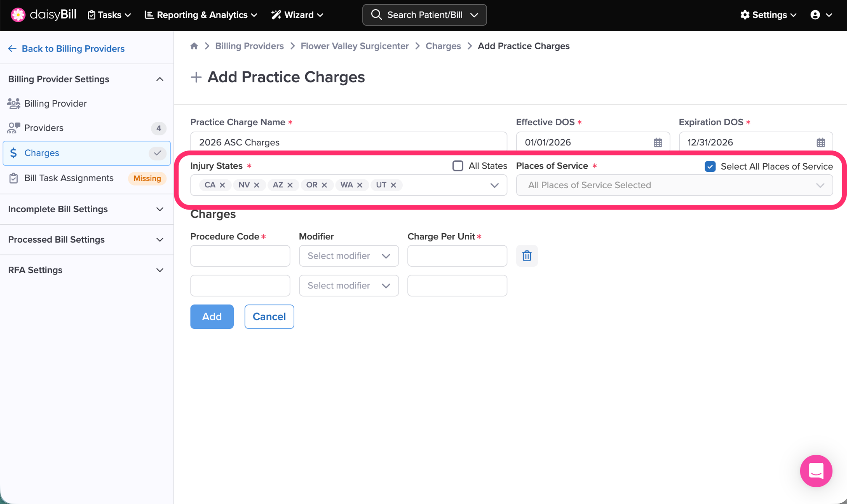Open the first Select modifier dropdown

tap(349, 256)
